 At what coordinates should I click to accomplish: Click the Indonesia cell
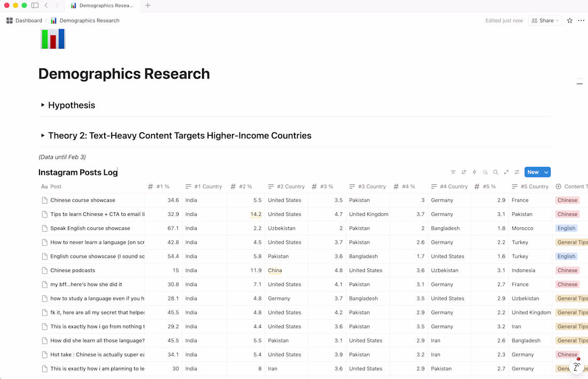coord(523,270)
